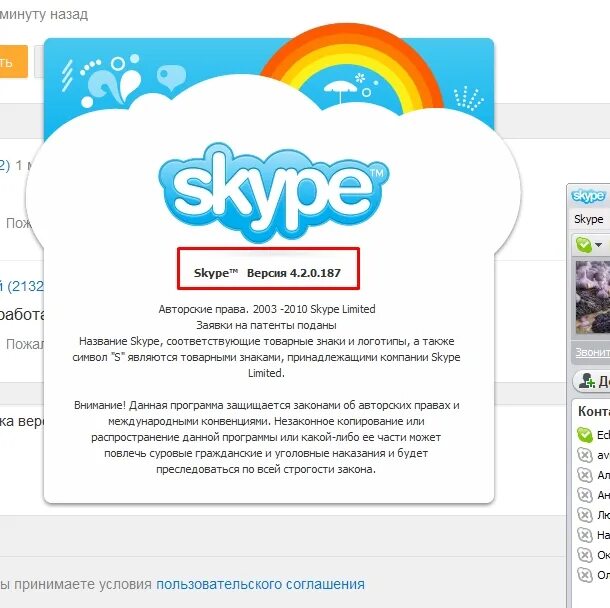610x608 pixels.
Task: Switch to the 'Конта…' contacts tab
Action: click(594, 411)
